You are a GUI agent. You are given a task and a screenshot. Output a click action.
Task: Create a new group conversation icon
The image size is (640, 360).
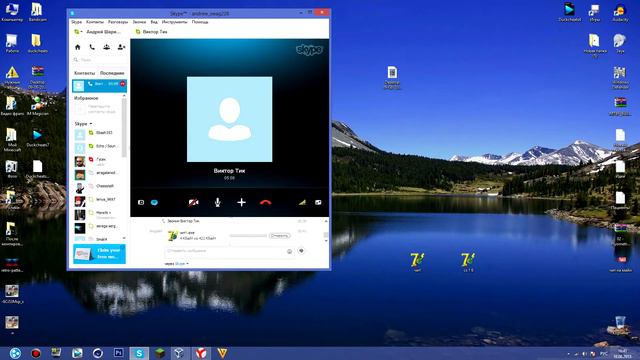pyautogui.click(x=107, y=47)
